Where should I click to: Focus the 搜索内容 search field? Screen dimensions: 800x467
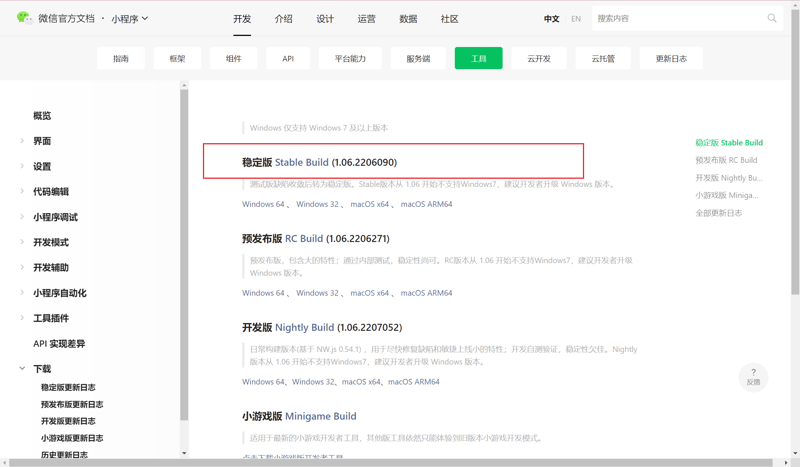tap(687, 18)
